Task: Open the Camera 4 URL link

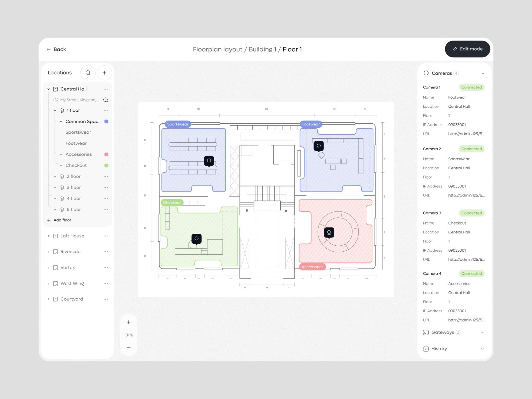Action: point(466,320)
